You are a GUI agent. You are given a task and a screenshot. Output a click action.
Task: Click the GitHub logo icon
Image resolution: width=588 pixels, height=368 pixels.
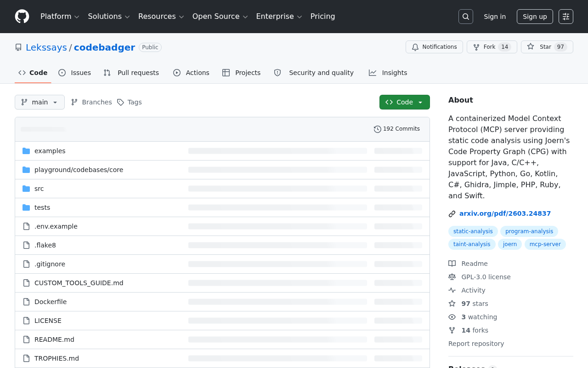pyautogui.click(x=22, y=17)
